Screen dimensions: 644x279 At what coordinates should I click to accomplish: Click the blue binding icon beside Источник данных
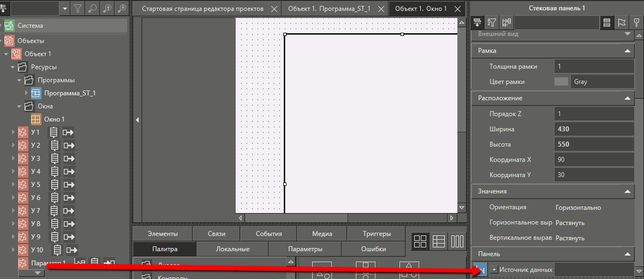tap(481, 269)
